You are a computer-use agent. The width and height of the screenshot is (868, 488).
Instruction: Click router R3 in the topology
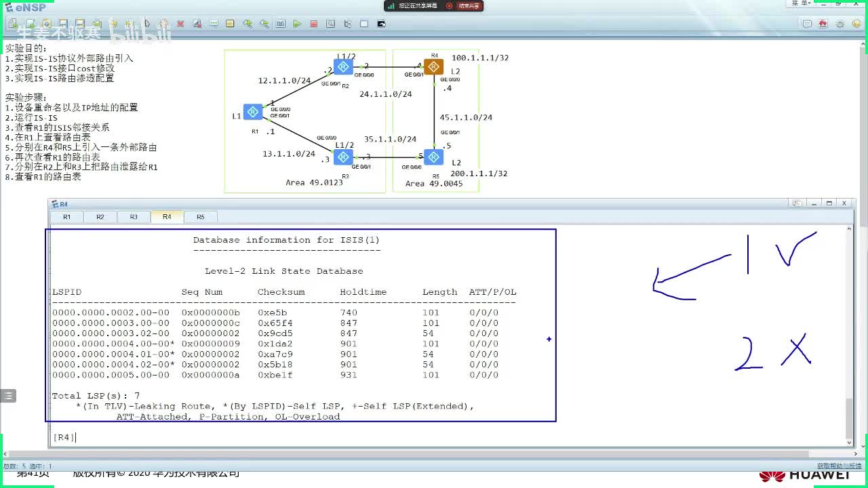(x=343, y=157)
